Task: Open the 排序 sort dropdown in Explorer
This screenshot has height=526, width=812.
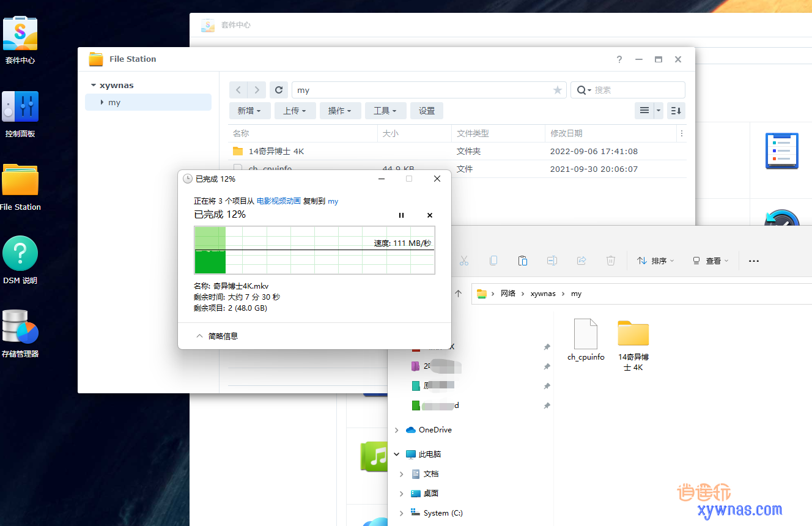Action: pos(656,261)
